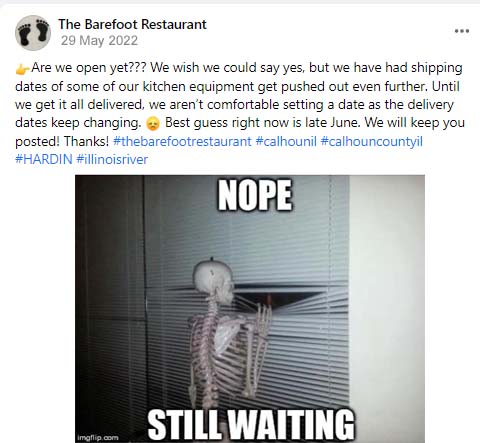Follow the #thebarefootrestaurant hashtag
This screenshot has width=480, height=443.
click(182, 141)
